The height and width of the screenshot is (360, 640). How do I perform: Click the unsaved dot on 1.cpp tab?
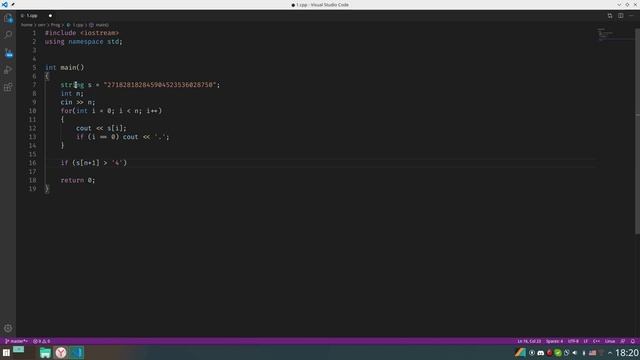tap(50, 16)
